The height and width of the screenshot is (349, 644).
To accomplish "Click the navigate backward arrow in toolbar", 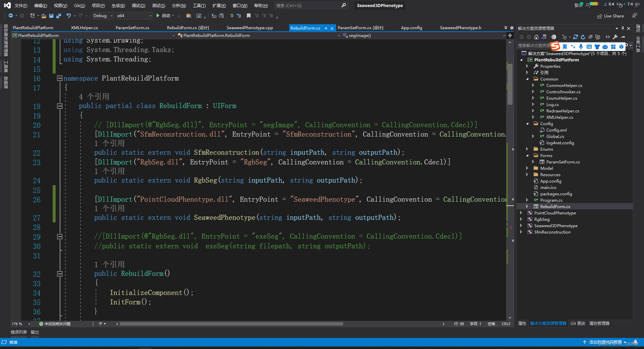I will coord(11,16).
